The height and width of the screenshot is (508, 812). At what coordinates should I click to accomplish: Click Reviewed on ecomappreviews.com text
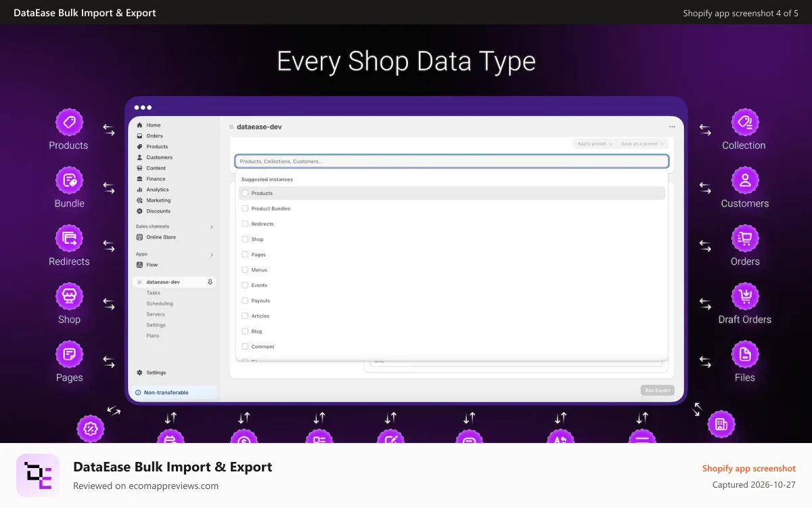tap(145, 486)
